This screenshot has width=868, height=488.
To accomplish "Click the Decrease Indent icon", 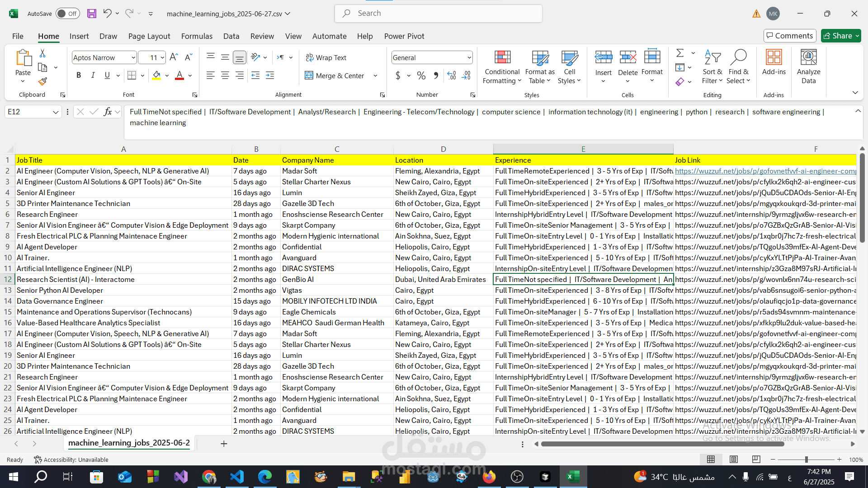I will point(255,75).
